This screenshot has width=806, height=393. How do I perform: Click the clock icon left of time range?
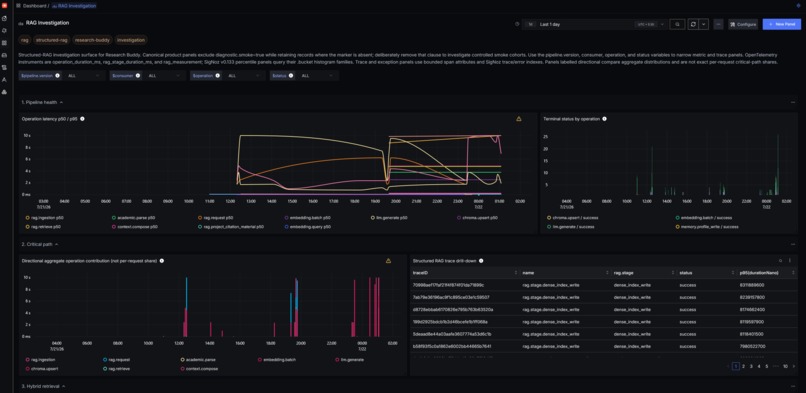coord(517,24)
